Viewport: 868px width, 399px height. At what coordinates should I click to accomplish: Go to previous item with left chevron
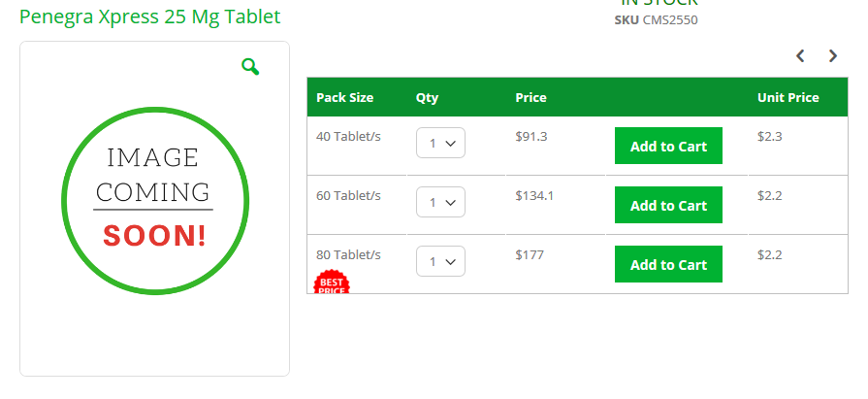click(x=800, y=55)
